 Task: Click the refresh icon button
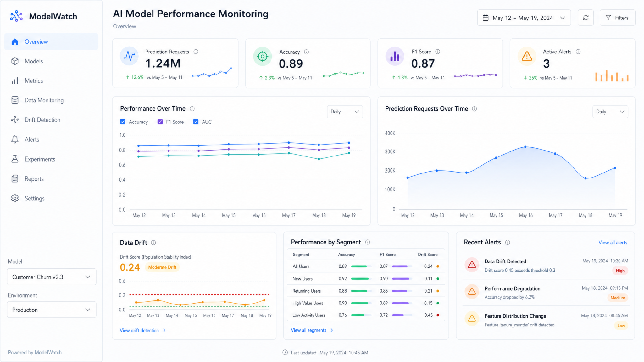[x=586, y=18]
